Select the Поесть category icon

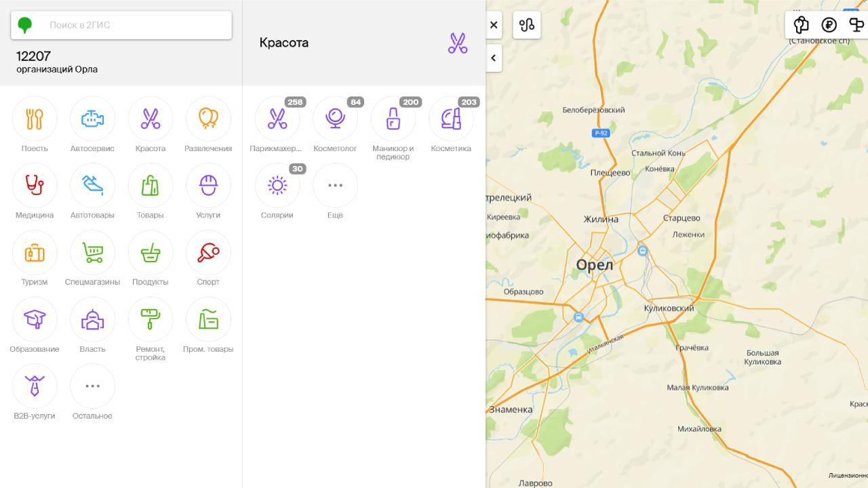coord(35,119)
